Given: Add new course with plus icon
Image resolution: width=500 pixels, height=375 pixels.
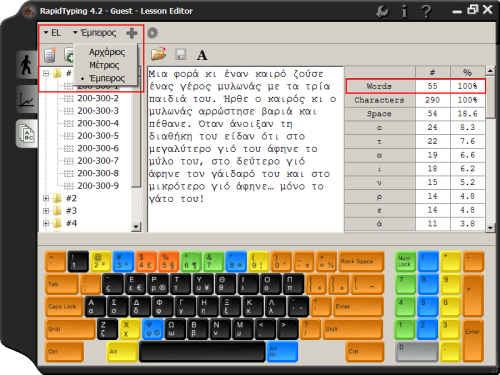Looking at the screenshot, I should pyautogui.click(x=132, y=33).
